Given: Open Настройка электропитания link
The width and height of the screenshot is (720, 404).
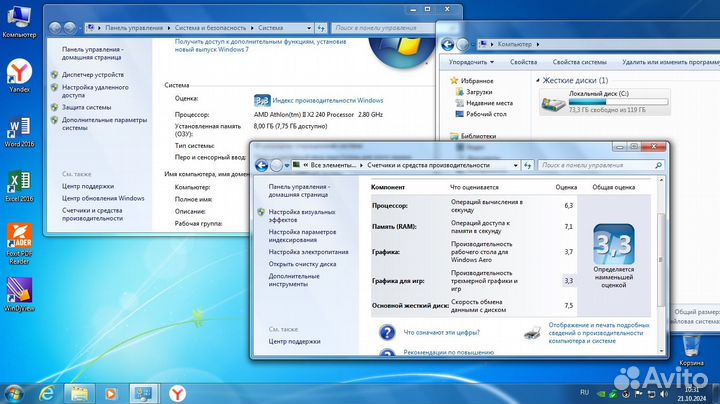Looking at the screenshot, I should 308,252.
